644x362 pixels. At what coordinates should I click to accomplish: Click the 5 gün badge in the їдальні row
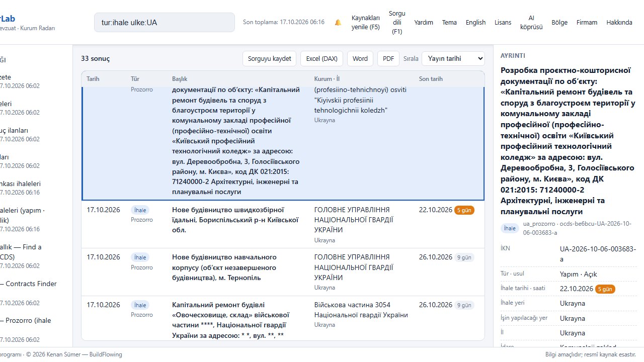pyautogui.click(x=464, y=210)
